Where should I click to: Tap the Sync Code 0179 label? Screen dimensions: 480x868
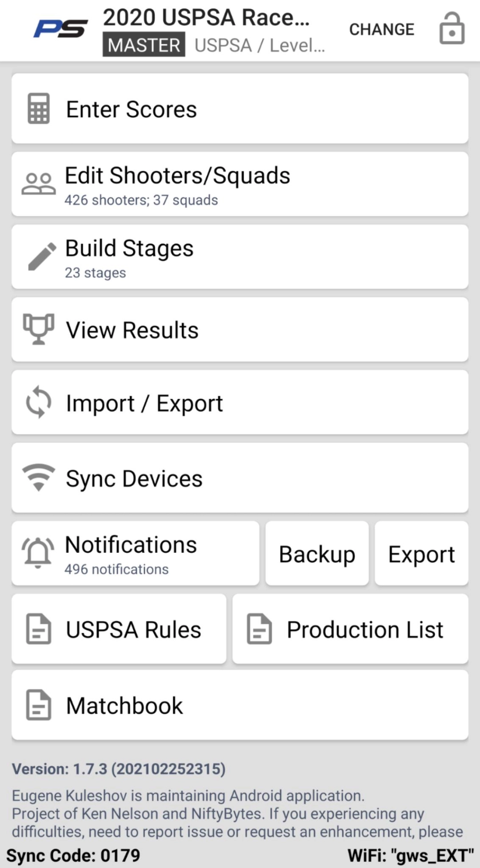point(73,855)
